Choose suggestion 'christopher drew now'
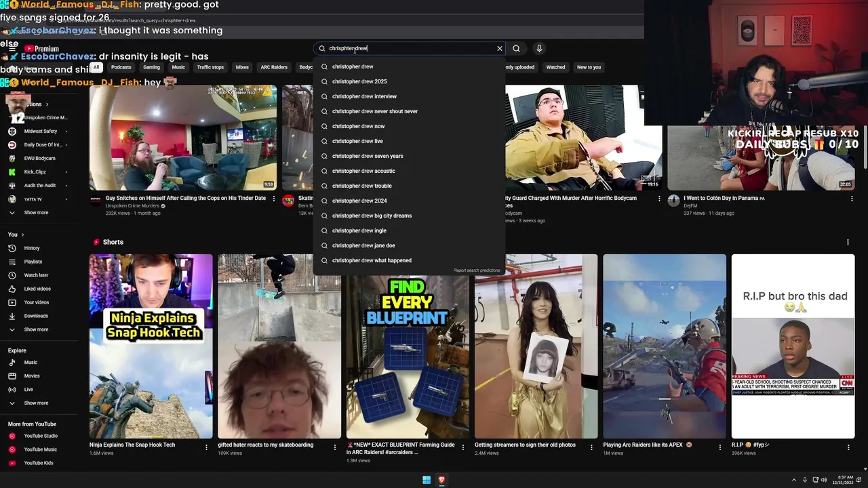 409,126
